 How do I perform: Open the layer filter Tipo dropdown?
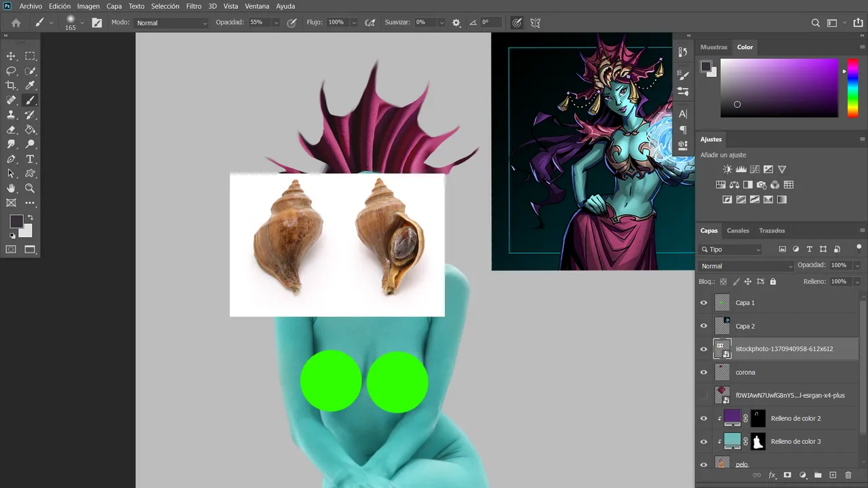731,249
